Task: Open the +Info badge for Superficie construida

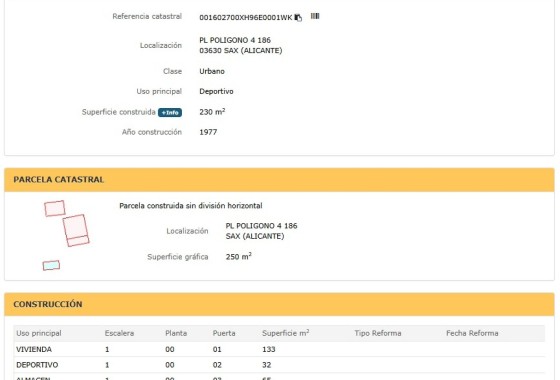Action: 170,112
